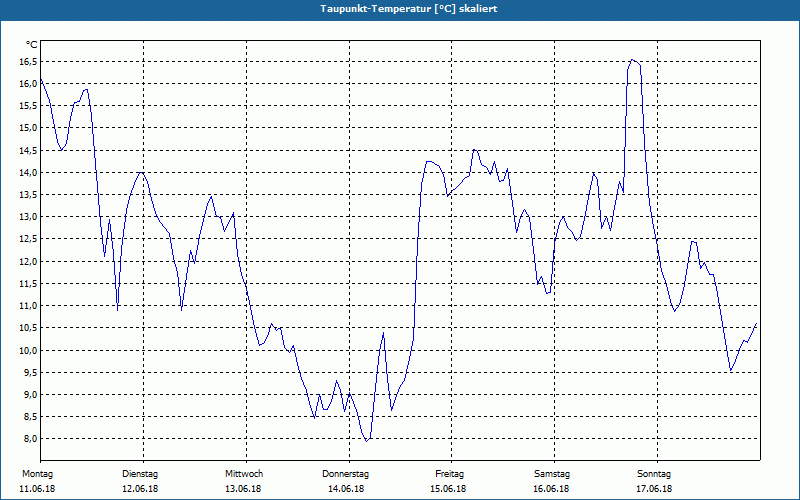Select the 10,5 y-axis value
The width and height of the screenshot is (800, 500).
click(x=29, y=328)
